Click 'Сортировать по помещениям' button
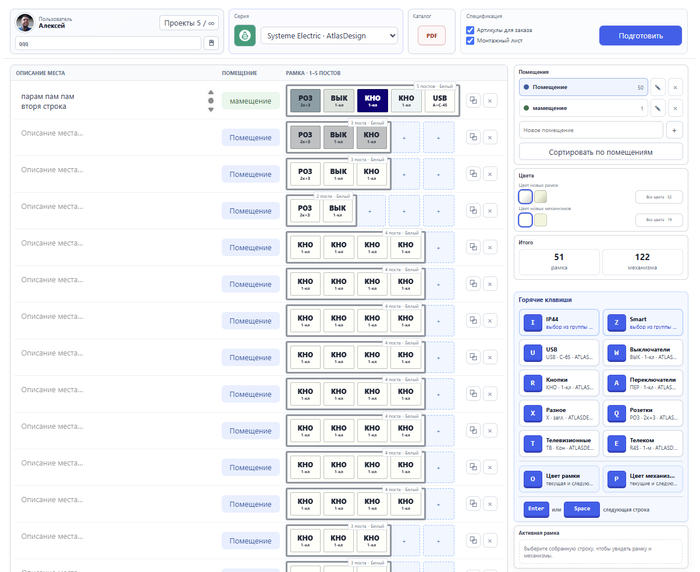Image resolution: width=700 pixels, height=572 pixels. tap(600, 152)
